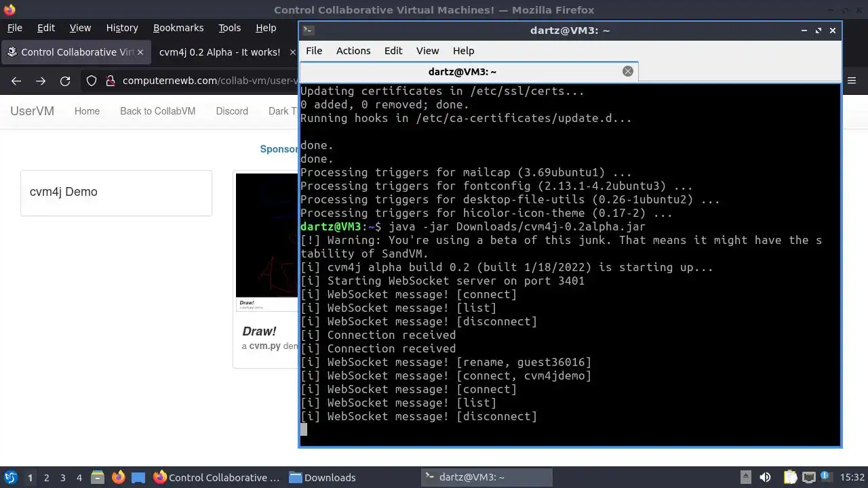Screen dimensions: 868x488
Task: Open Firefox File menu
Action: click(x=14, y=28)
